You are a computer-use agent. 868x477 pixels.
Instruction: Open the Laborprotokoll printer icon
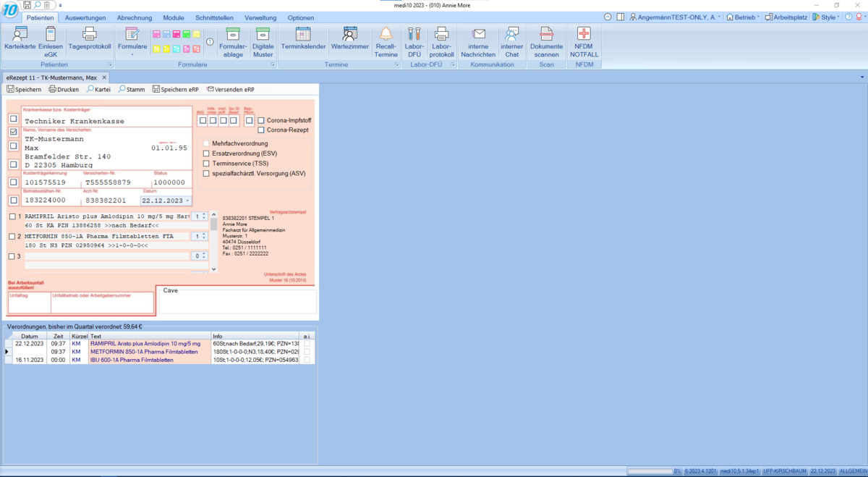point(441,41)
